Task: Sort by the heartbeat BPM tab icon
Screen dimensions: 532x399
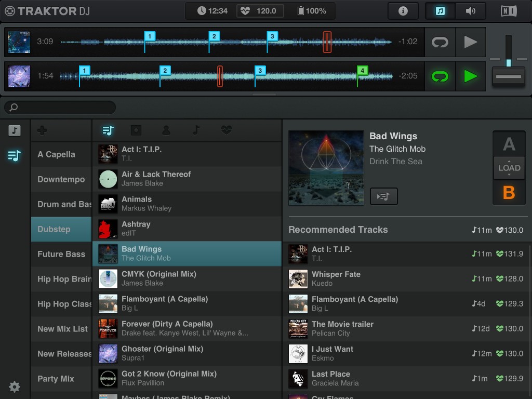Action: click(226, 130)
